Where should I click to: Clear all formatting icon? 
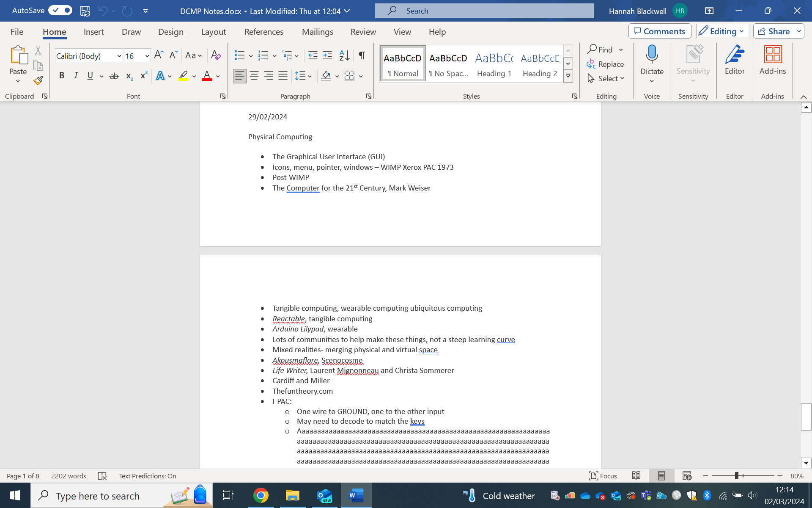click(x=216, y=55)
